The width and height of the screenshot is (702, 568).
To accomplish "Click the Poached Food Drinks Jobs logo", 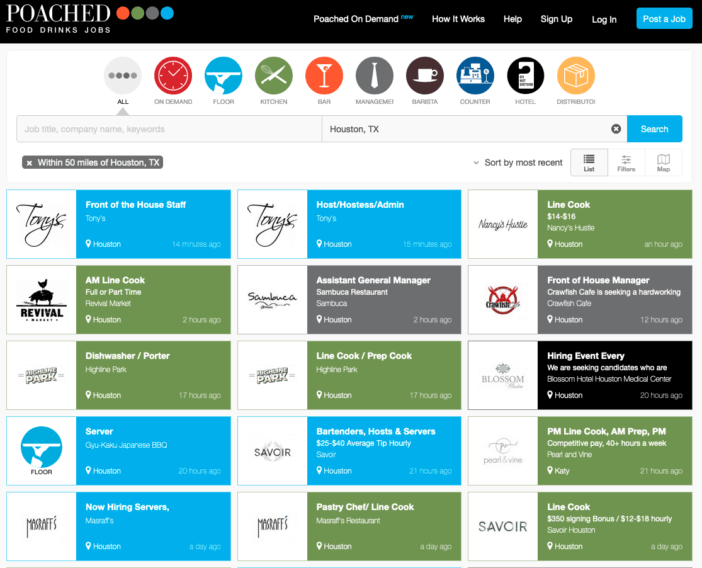I will tap(90, 19).
